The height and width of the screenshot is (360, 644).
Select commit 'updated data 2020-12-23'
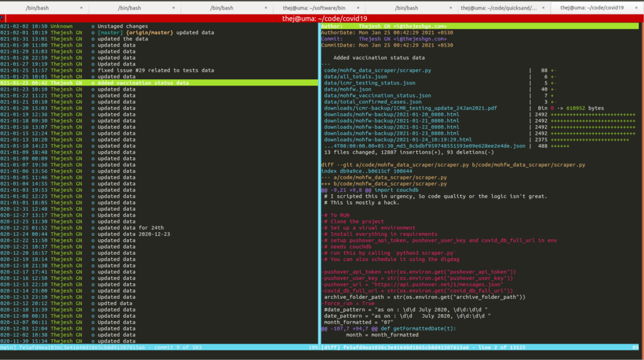point(159,234)
